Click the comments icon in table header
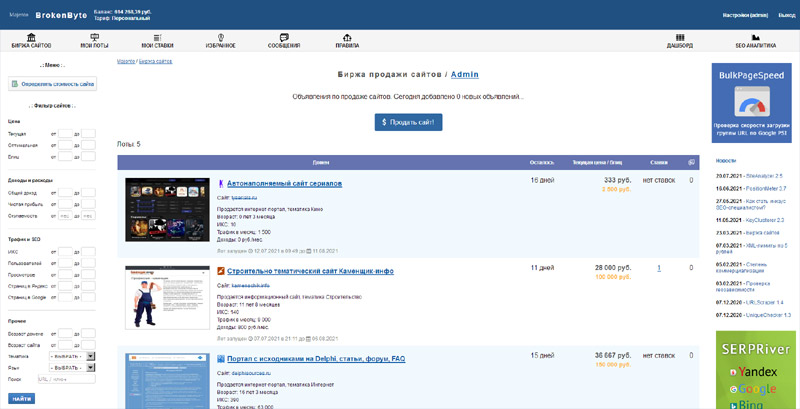This screenshot has width=800, height=409. tap(691, 162)
